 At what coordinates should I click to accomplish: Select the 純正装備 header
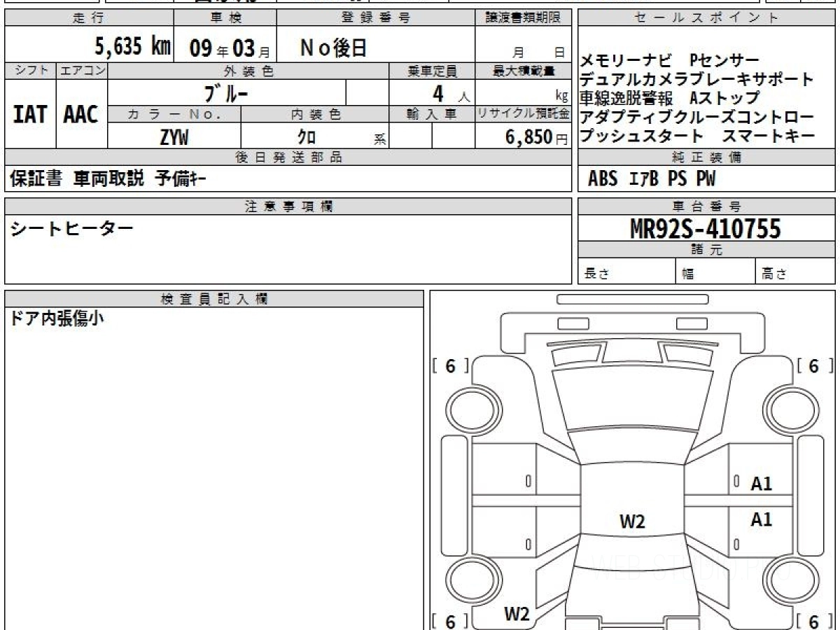[x=706, y=157]
